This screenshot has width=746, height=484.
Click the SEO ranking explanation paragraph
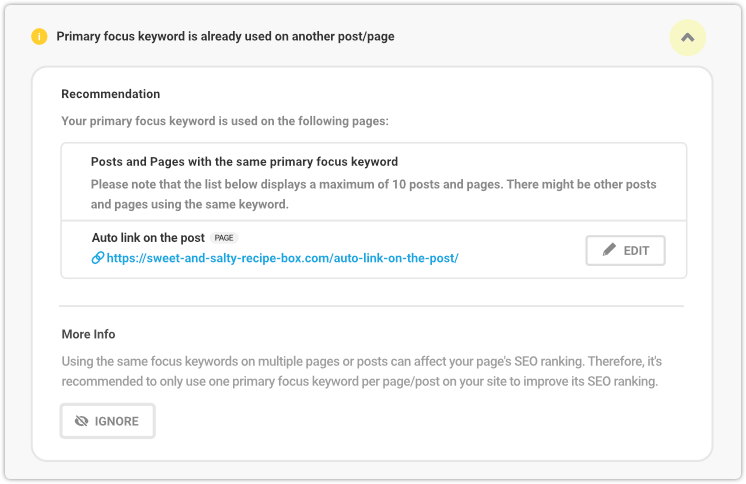click(x=362, y=371)
